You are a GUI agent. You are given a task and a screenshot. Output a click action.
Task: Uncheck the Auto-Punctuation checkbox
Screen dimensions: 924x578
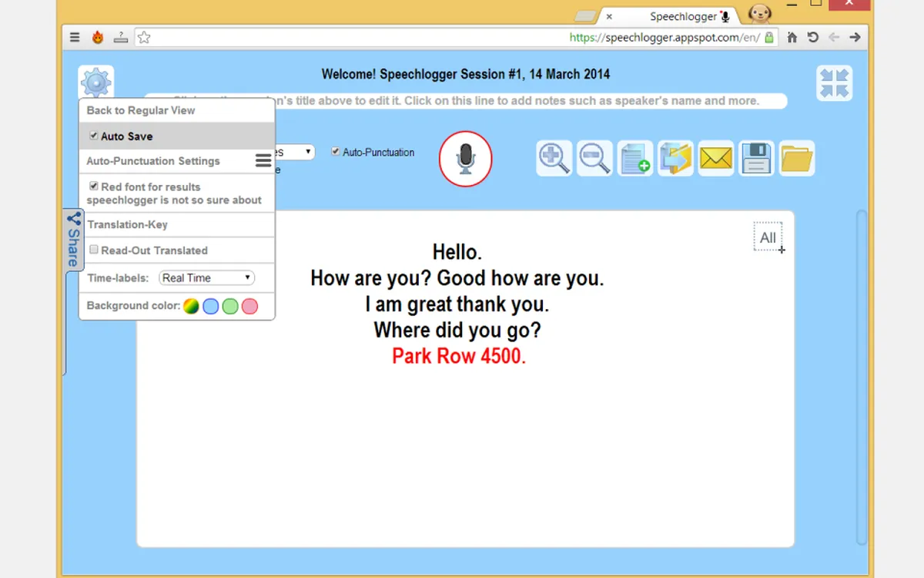coord(336,152)
